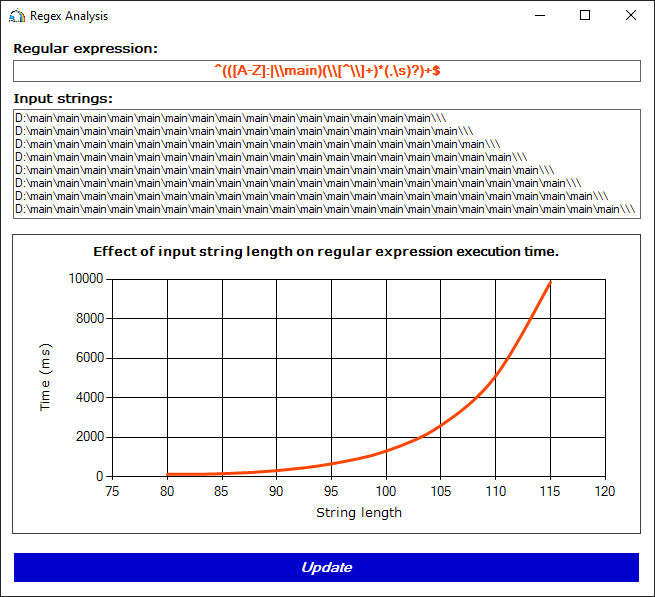Click the 4000 tick on the y-axis
Image resolution: width=655 pixels, height=597 pixels.
90,397
